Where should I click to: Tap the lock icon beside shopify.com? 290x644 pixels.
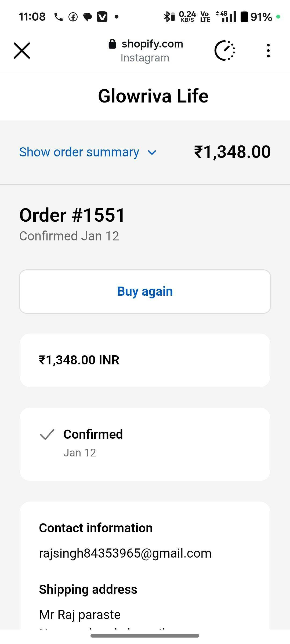112,44
